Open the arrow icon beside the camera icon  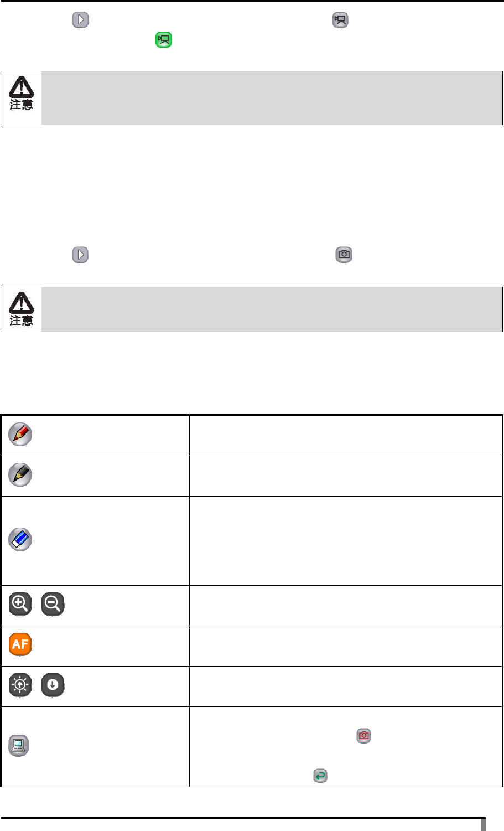(x=81, y=255)
